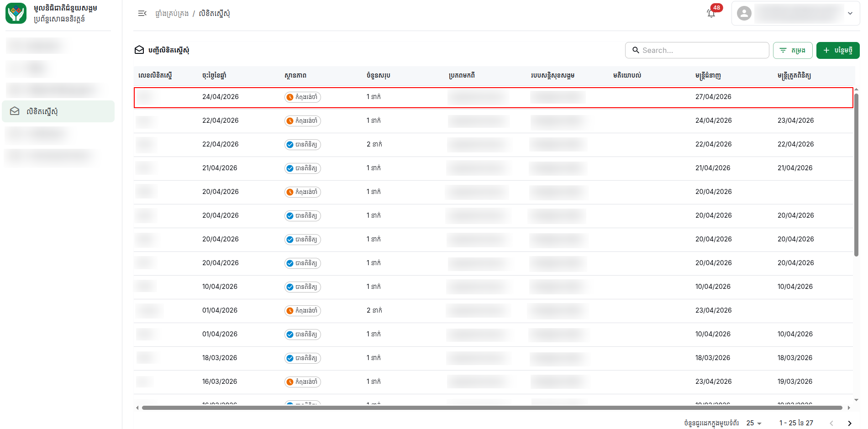This screenshot has width=868, height=429.
Task: Select the 21/04/2026 filing date cell
Action: click(x=220, y=168)
